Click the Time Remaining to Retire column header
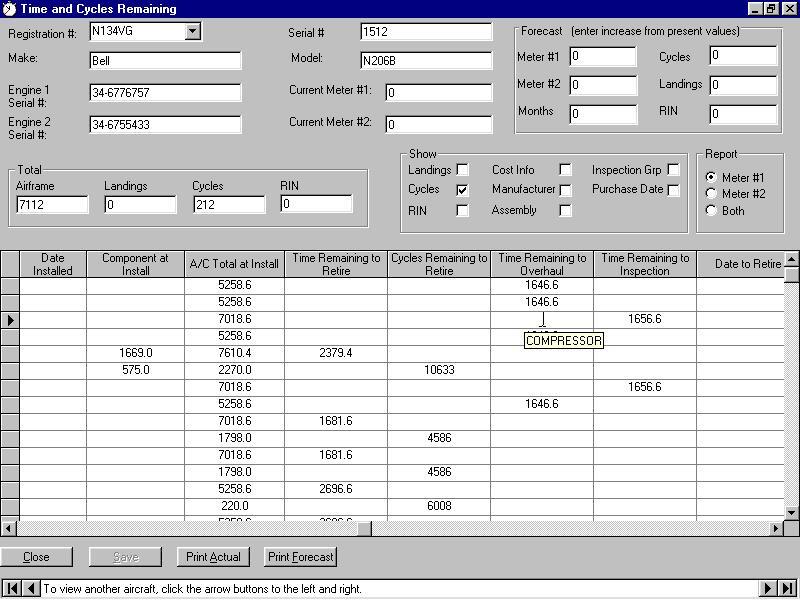Screen dimensions: 800x600 coord(336,264)
